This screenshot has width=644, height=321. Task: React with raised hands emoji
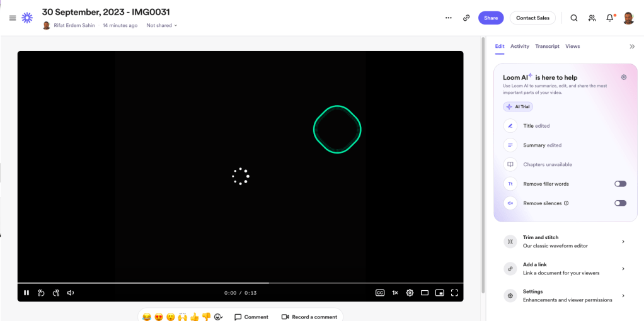(182, 317)
